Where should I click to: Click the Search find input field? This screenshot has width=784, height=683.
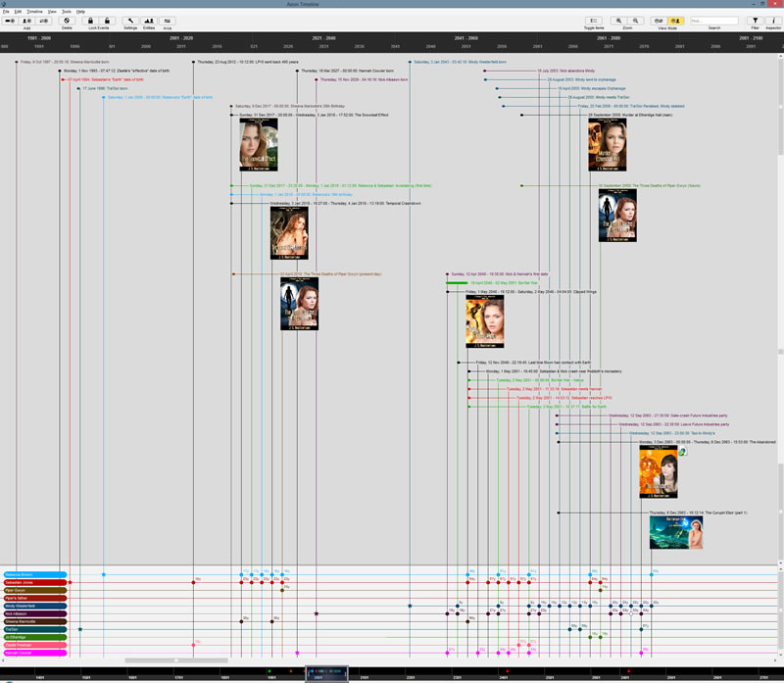[x=714, y=21]
